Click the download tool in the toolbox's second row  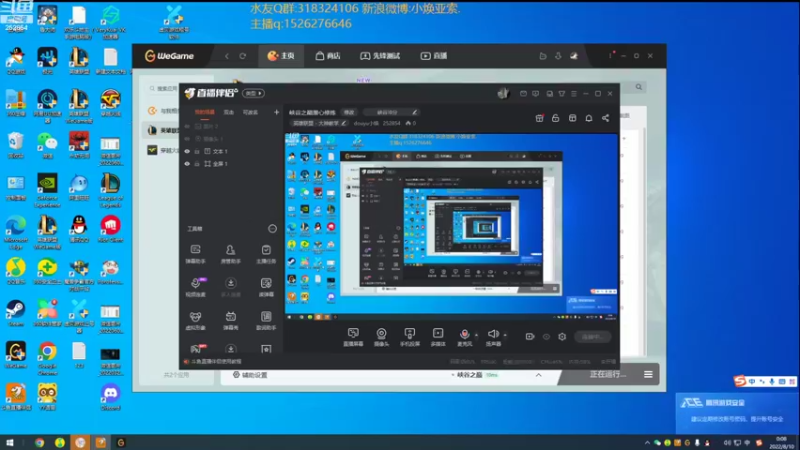[x=231, y=287]
